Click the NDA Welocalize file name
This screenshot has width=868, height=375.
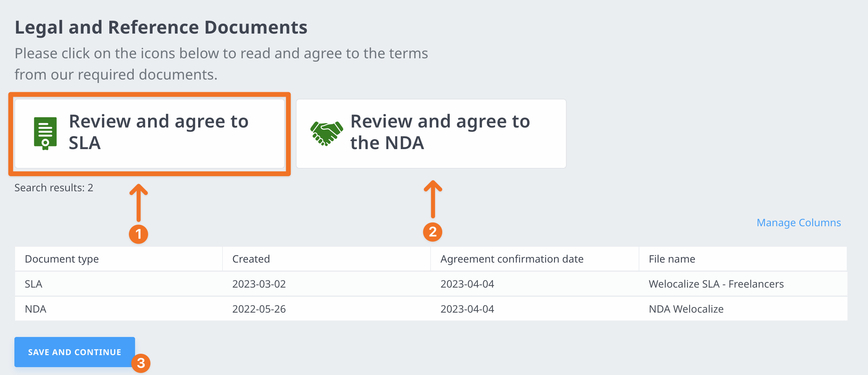coord(686,309)
